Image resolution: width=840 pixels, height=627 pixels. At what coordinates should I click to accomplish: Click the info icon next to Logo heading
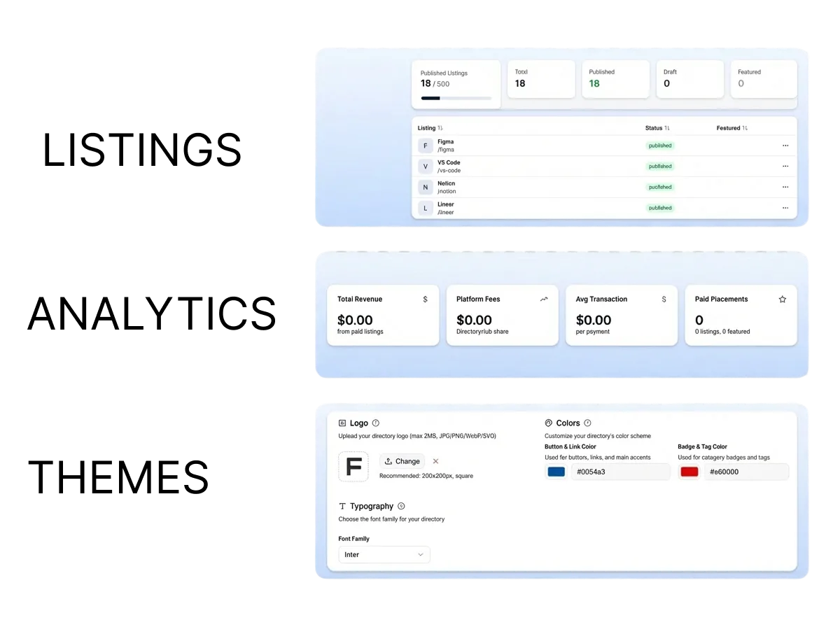(376, 423)
